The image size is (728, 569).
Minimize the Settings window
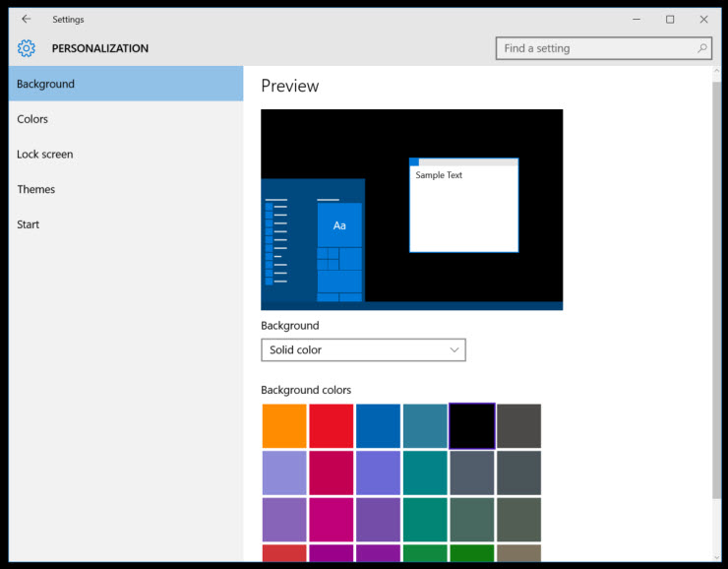point(636,19)
